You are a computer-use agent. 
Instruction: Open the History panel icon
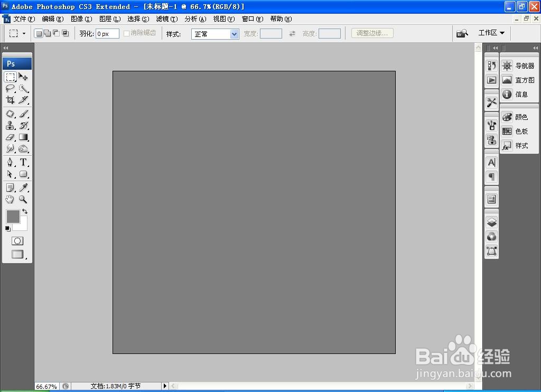492,66
